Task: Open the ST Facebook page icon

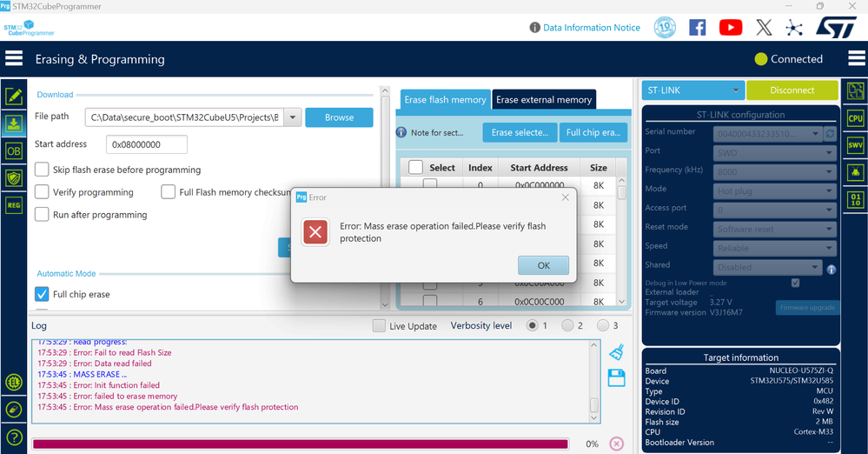Action: point(698,27)
